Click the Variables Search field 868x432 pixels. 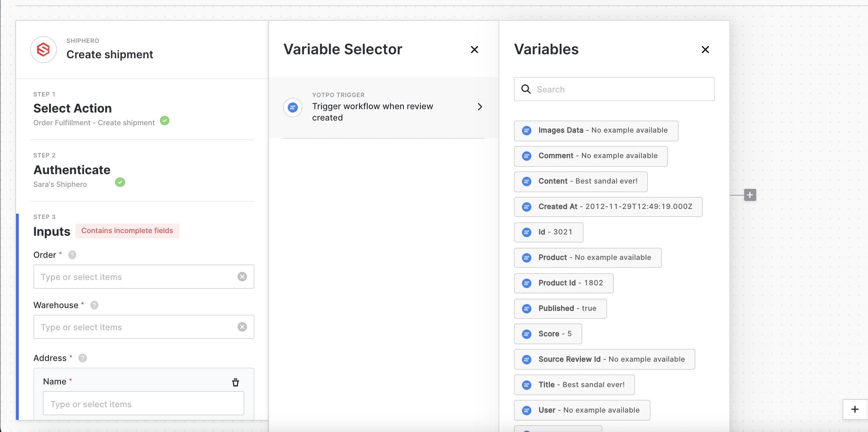(620, 89)
